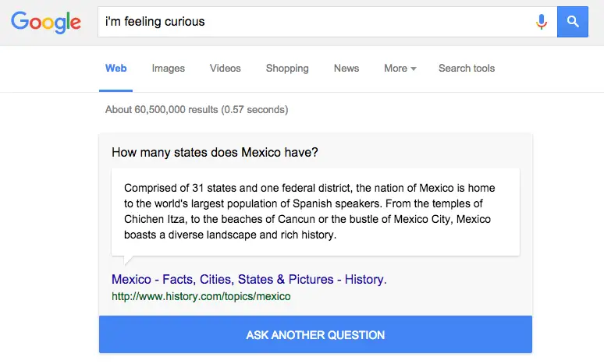Click the Google logo
Screen dimensions: 604x364
(46, 22)
